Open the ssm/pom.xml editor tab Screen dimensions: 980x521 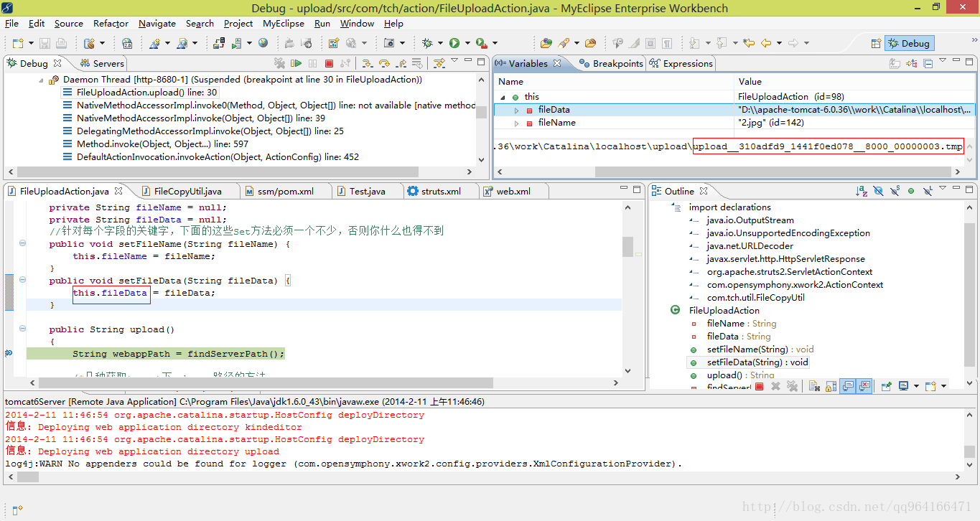(279, 191)
